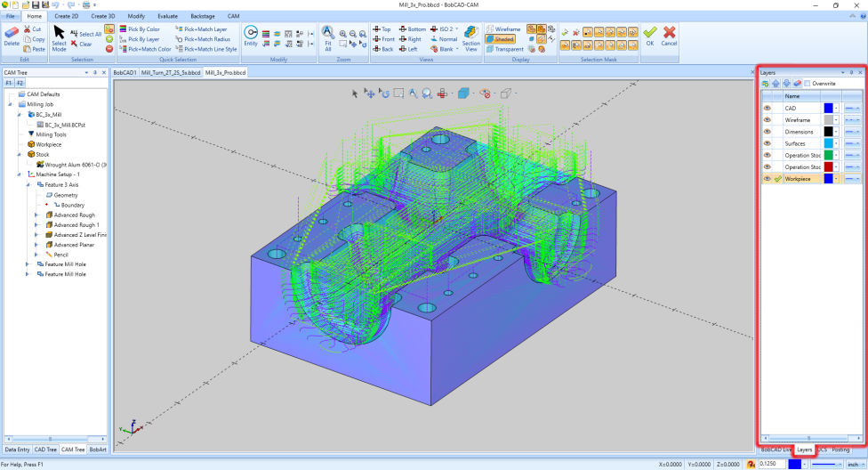This screenshot has height=470, width=868.
Task: Select Pick+Match Line Style tool
Action: pos(206,49)
